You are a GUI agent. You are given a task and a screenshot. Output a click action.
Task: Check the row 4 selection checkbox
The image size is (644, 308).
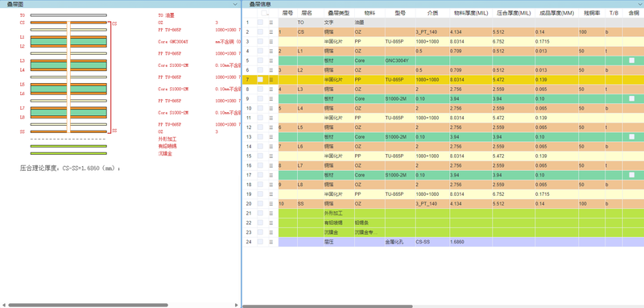click(260, 51)
